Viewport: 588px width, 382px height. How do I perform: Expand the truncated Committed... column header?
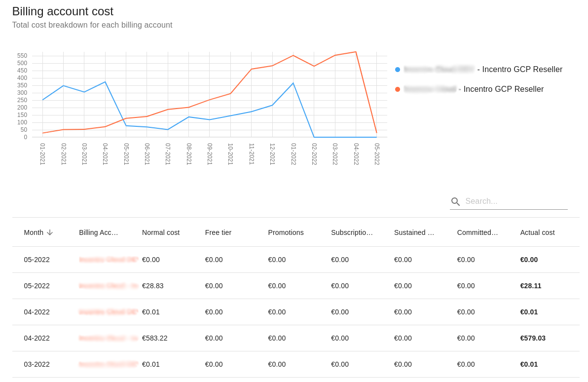click(x=477, y=232)
